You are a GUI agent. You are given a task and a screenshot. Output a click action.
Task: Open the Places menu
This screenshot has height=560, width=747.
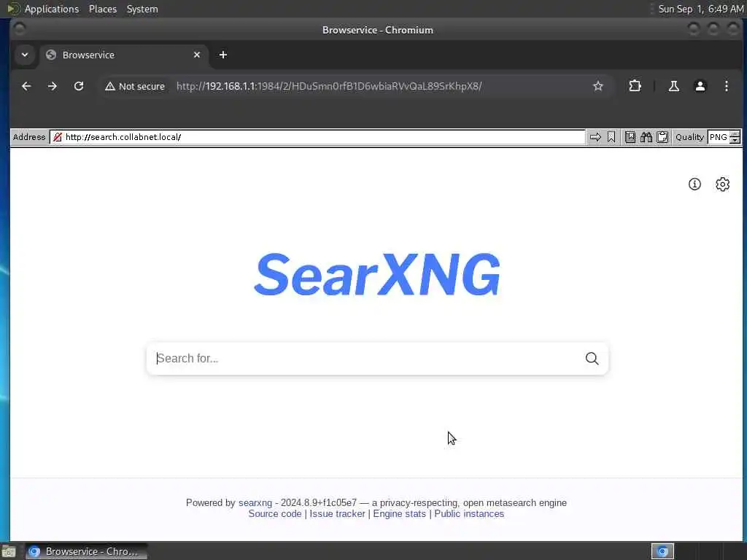point(103,9)
